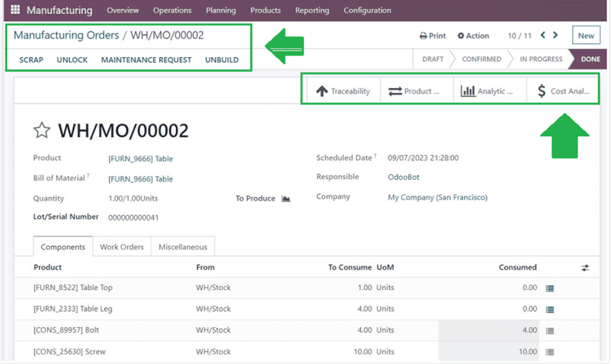Open the OdooBot responsible link
The height and width of the screenshot is (364, 611).
click(404, 177)
